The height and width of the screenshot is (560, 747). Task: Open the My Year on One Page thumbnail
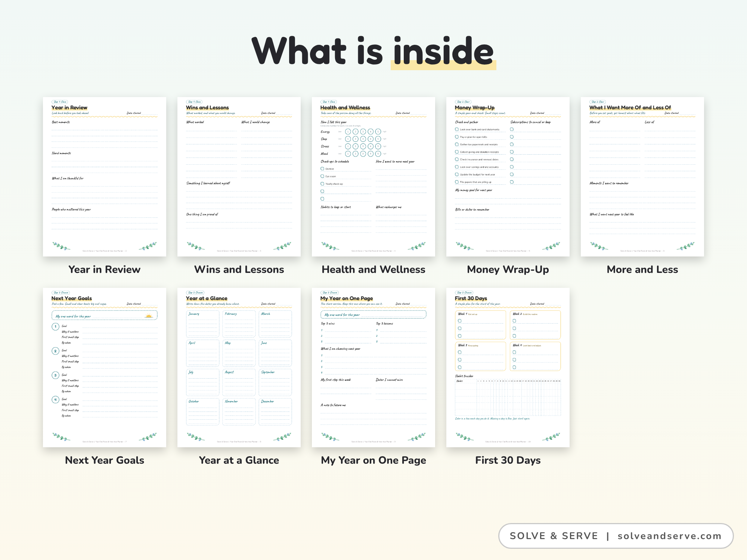click(x=373, y=367)
